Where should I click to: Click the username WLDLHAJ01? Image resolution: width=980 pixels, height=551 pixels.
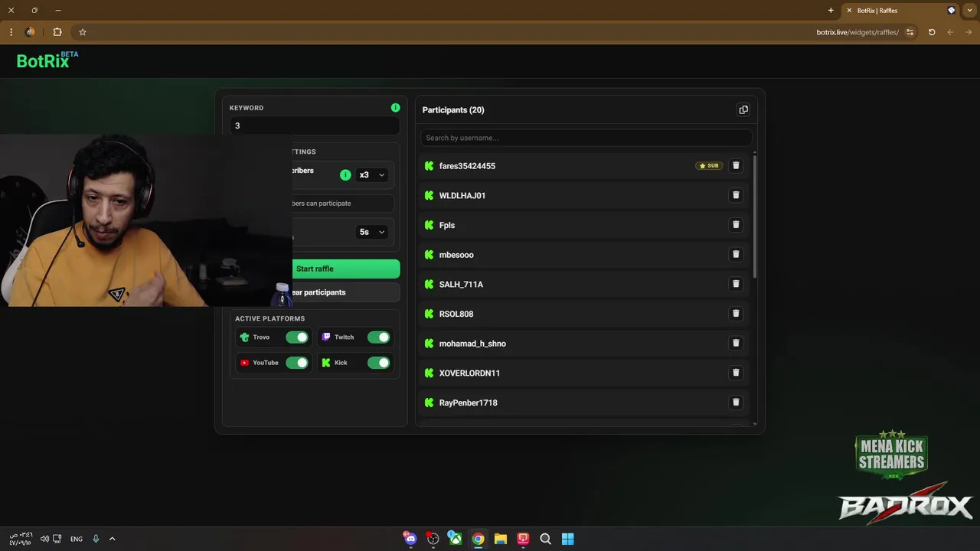462,196
